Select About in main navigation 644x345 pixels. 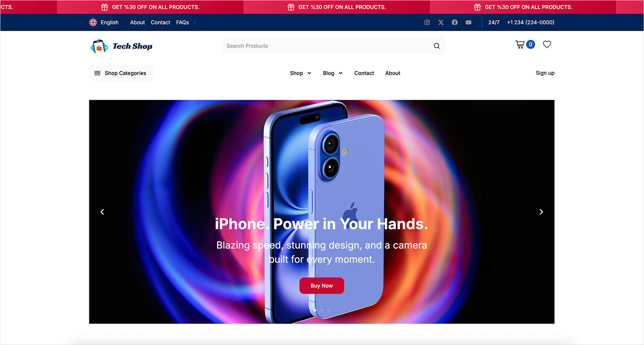point(393,73)
